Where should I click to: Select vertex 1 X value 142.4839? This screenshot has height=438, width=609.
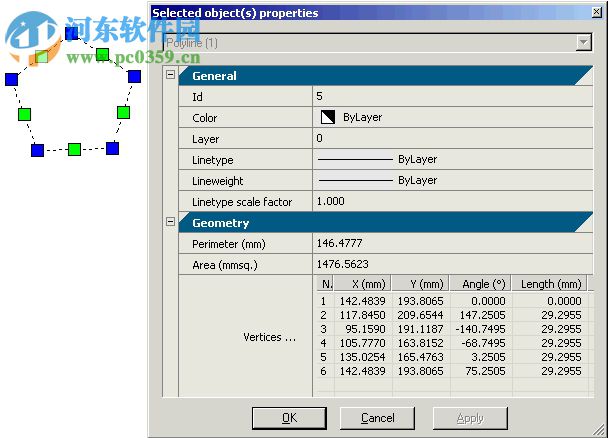[362, 301]
